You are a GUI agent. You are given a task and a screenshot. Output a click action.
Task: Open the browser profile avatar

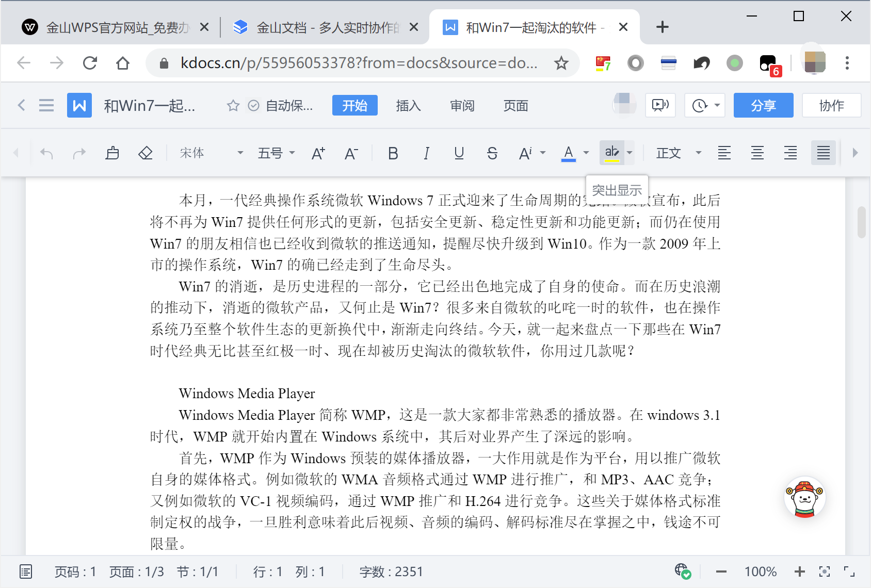(815, 63)
